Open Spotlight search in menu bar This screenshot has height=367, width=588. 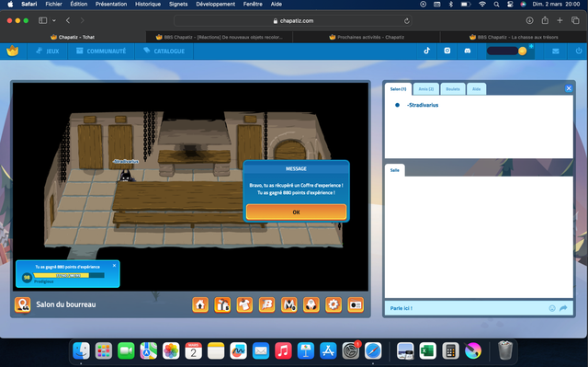496,4
